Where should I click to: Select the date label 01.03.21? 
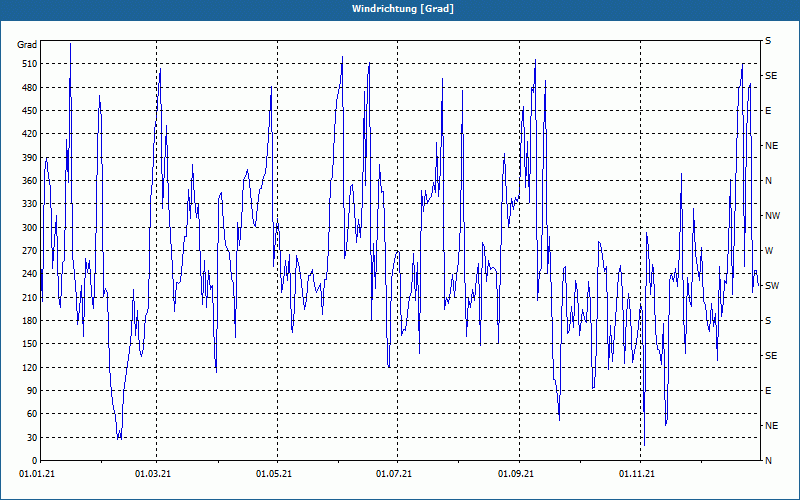tap(153, 474)
